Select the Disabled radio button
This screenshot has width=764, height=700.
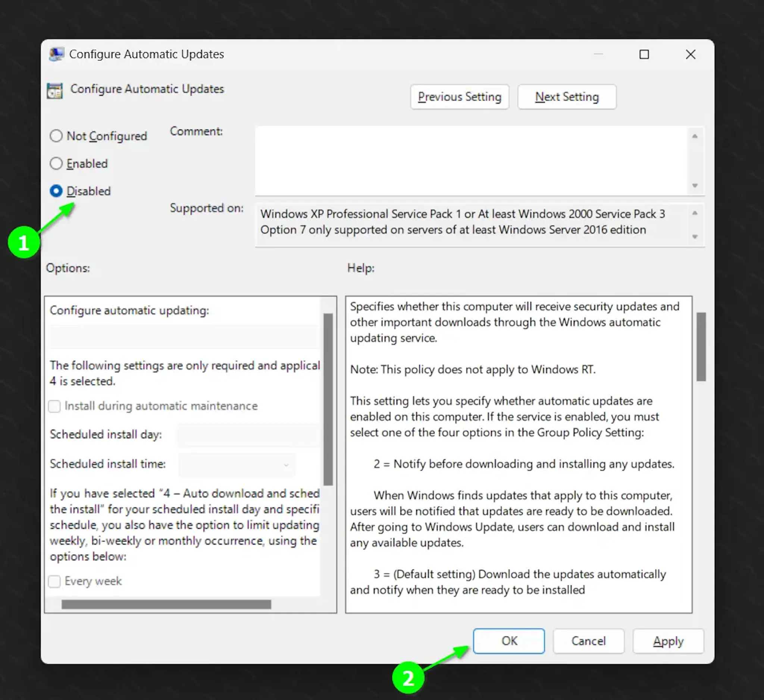[56, 191]
